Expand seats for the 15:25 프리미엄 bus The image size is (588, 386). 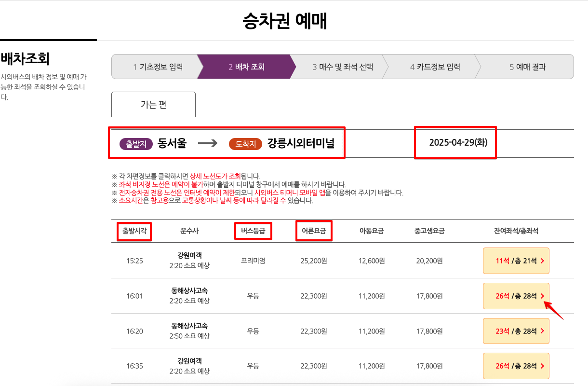tap(516, 261)
